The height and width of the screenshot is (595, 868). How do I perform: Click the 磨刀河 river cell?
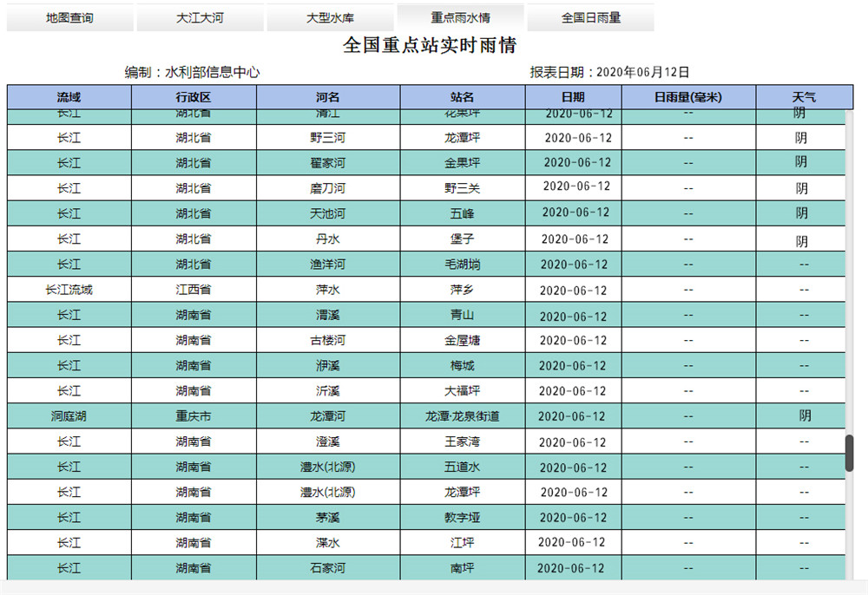(328, 188)
